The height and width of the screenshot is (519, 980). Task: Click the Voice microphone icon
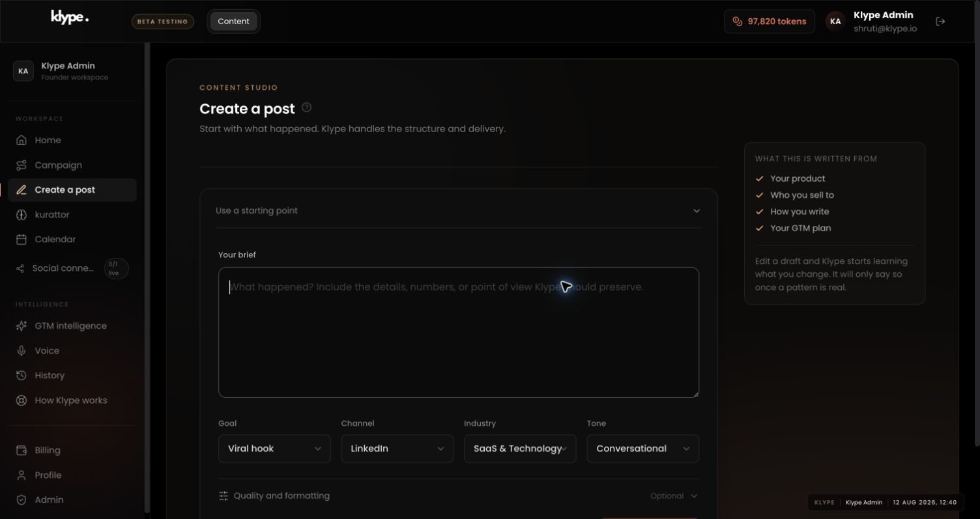point(22,350)
